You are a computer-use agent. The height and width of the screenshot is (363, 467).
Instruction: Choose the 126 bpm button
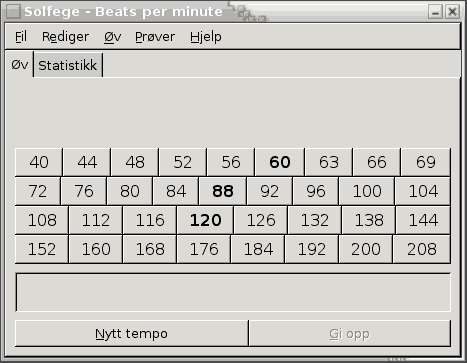click(261, 220)
